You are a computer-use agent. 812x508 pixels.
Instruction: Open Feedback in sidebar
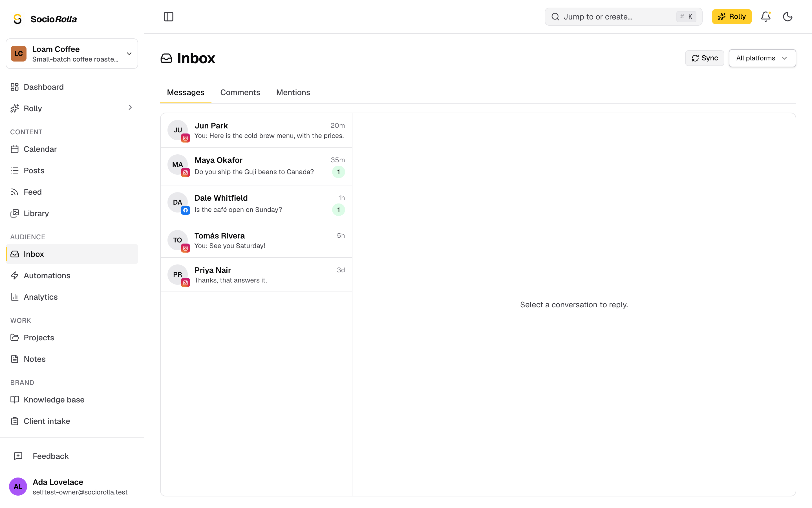[72, 456]
